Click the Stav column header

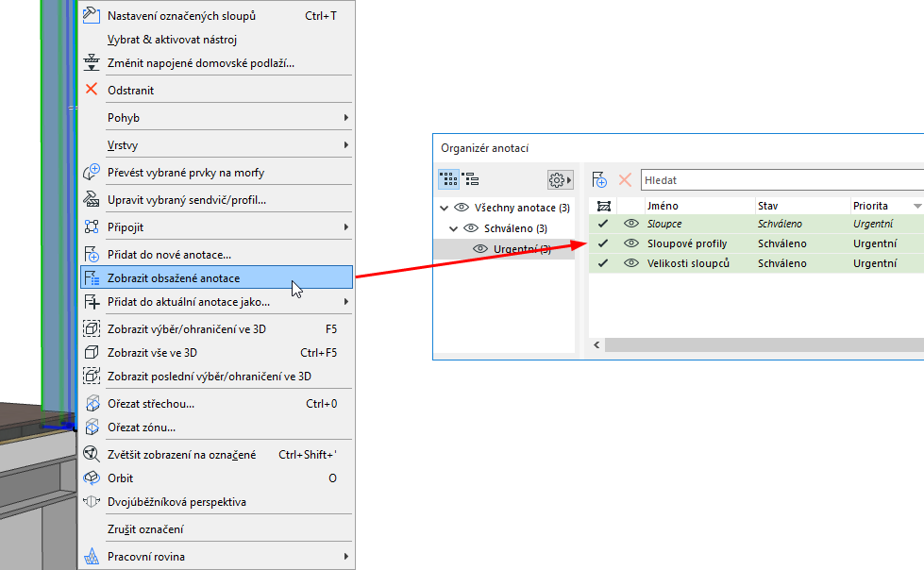pos(802,206)
